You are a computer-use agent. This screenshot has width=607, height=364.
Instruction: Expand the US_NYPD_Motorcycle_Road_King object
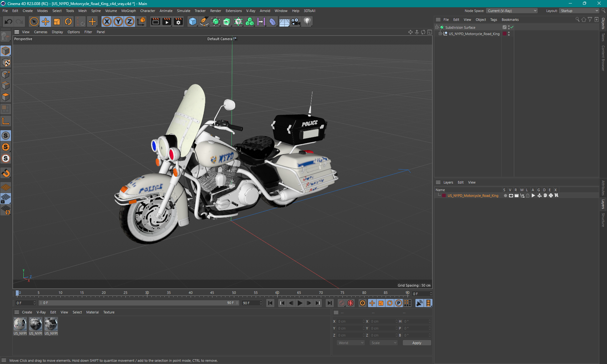(x=440, y=34)
